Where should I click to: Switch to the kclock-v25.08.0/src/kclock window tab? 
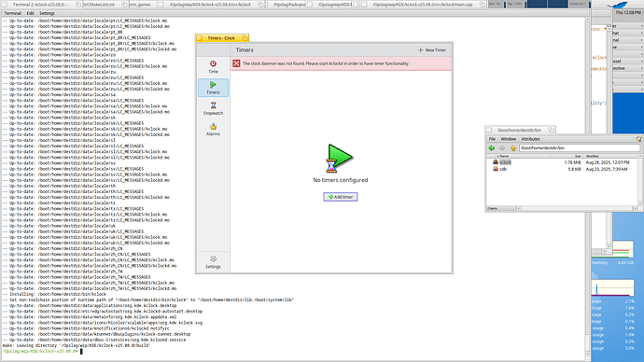211,5
